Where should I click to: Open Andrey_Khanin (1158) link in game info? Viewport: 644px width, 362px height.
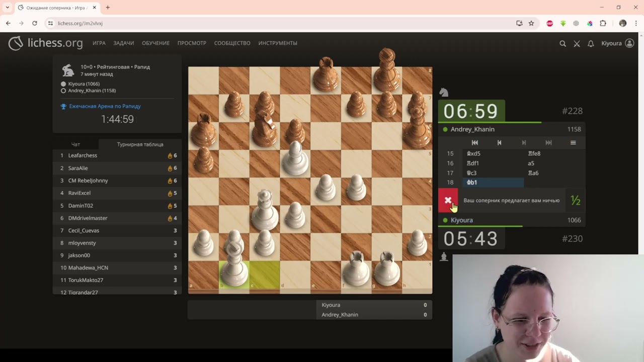click(x=92, y=90)
